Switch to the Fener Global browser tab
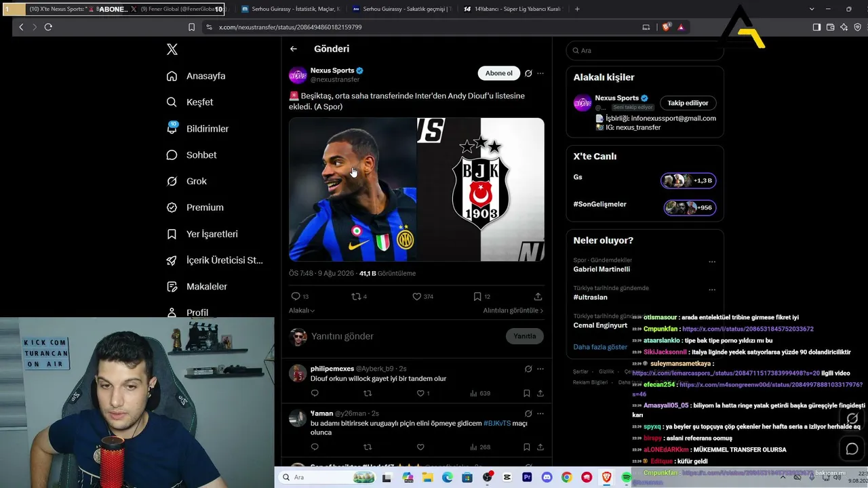This screenshot has width=868, height=488. (x=176, y=9)
